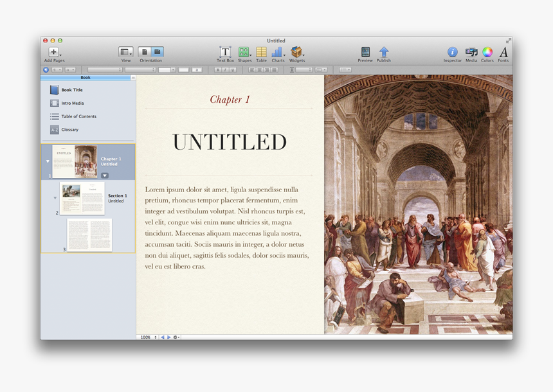Select Chapter 1 page thumbnail

(75, 161)
